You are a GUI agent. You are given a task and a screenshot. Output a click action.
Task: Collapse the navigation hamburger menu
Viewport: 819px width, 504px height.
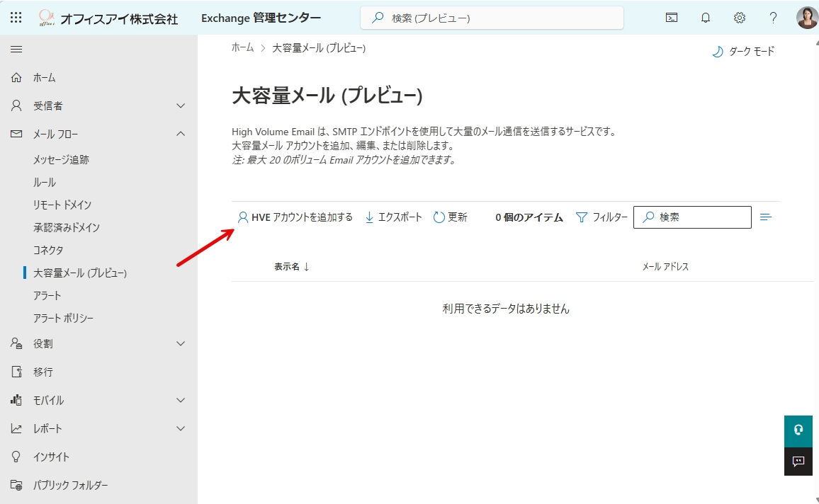tap(16, 49)
